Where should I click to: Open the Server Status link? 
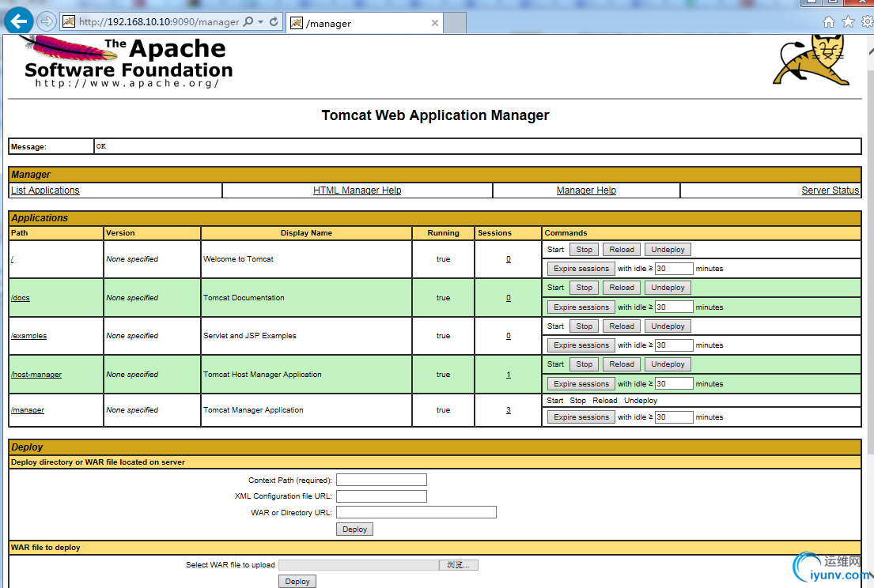click(830, 190)
